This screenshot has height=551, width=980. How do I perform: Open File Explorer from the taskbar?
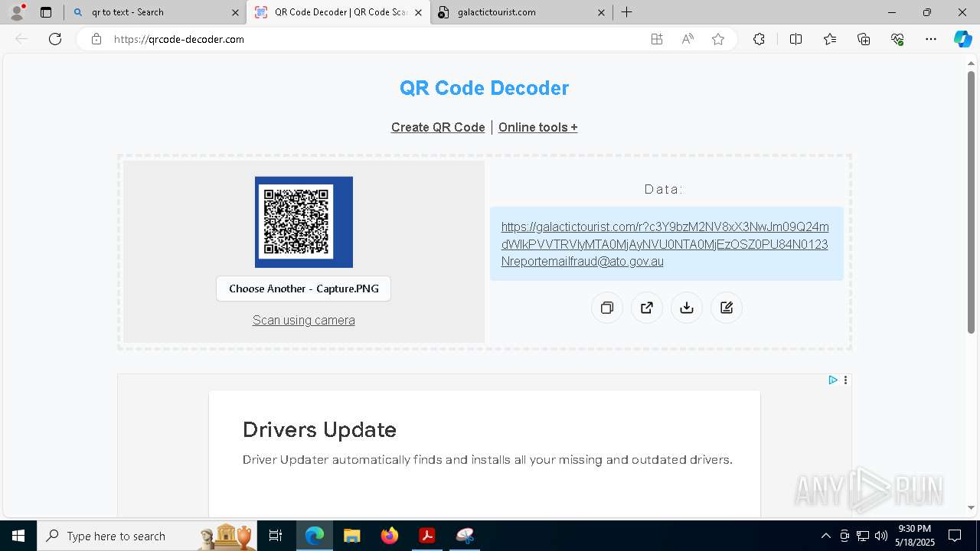tap(352, 536)
